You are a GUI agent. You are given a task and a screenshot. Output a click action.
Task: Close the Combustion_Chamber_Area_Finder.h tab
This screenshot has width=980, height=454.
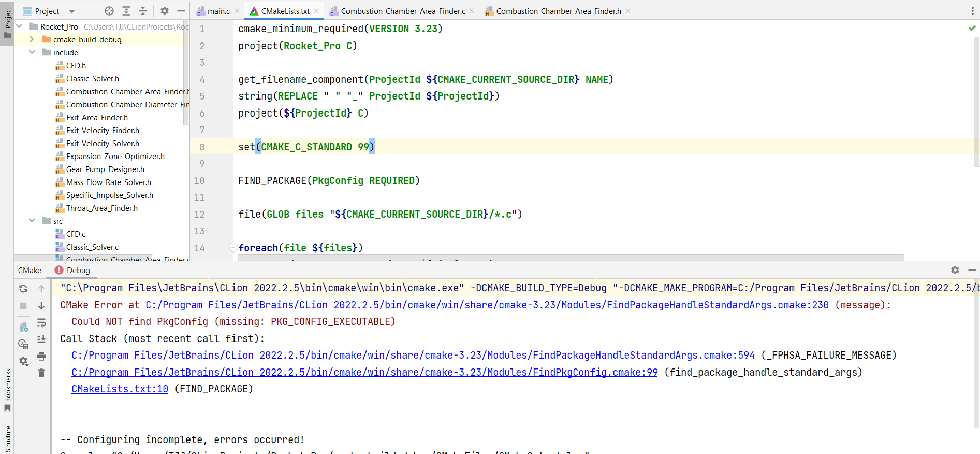click(x=628, y=11)
